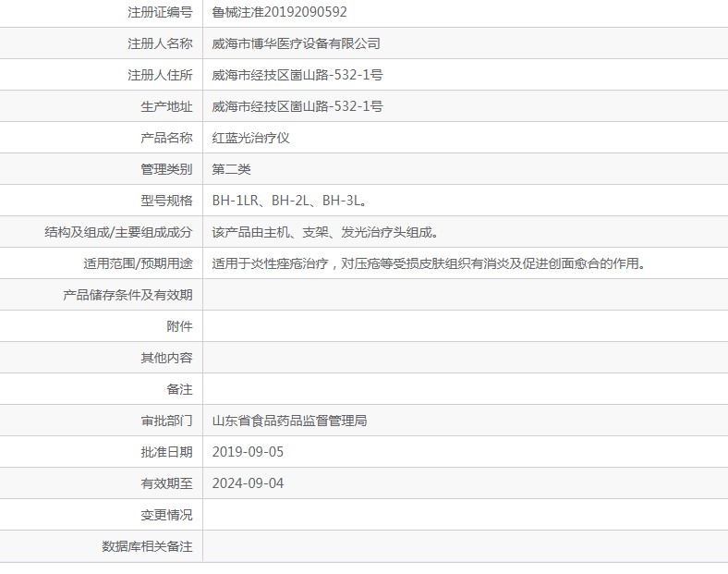The image size is (728, 574).
Task: Click the label 数据库相关备注
Action: 147,546
